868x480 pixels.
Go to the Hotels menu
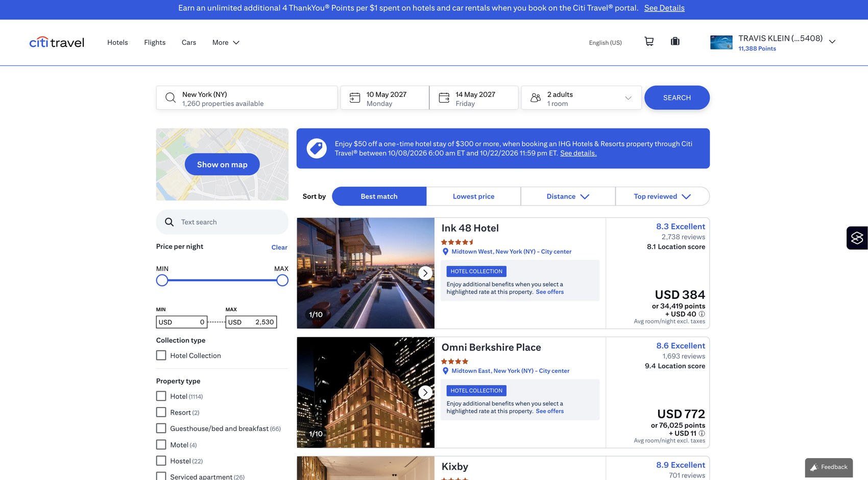117,42
